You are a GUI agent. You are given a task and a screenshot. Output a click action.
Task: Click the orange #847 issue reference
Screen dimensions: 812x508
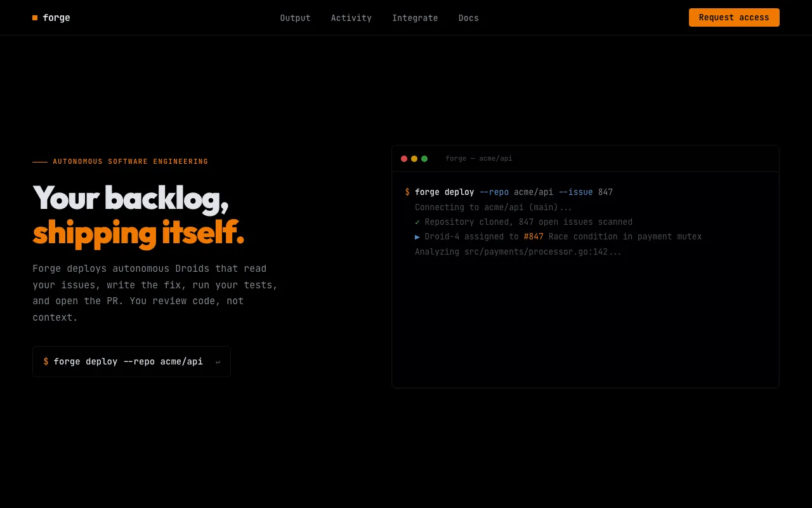click(534, 237)
